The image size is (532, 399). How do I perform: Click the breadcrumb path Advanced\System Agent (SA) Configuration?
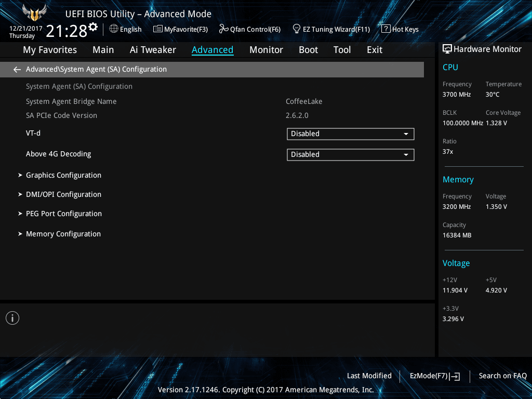[x=96, y=69]
